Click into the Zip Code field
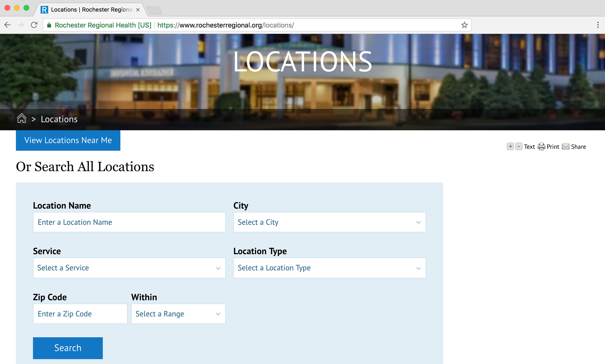This screenshot has height=364, width=605. click(x=80, y=314)
